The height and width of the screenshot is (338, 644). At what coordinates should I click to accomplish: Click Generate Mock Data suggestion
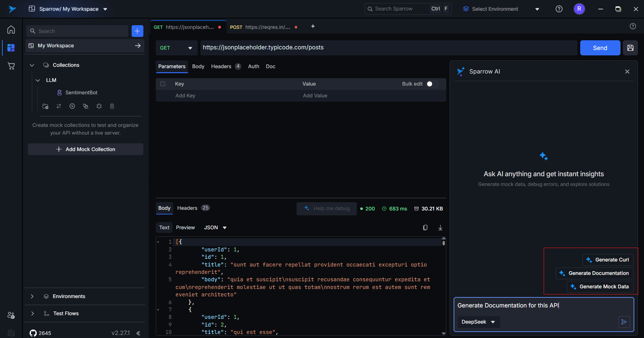(x=600, y=287)
